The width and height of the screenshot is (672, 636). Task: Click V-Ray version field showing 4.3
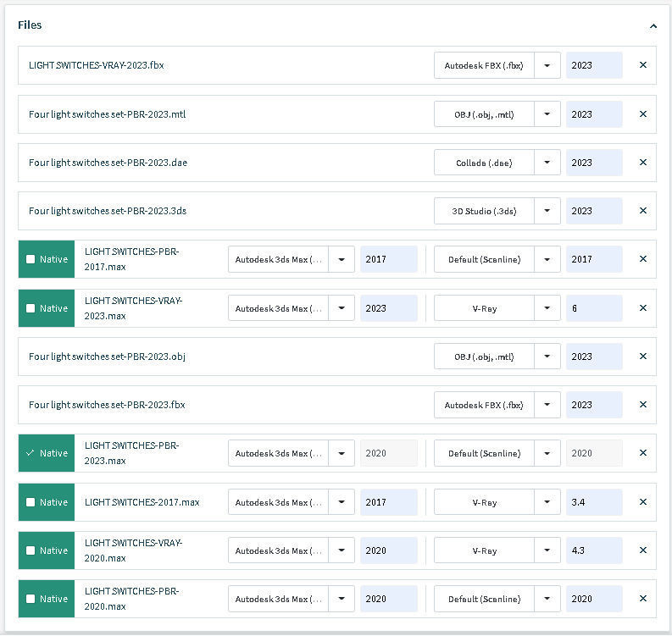coord(593,550)
